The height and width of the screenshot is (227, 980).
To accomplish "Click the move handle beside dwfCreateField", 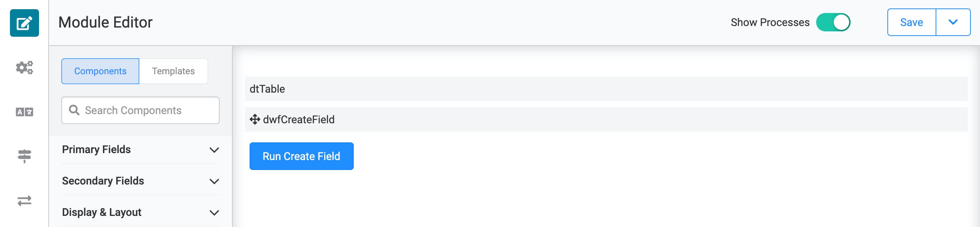I will (255, 119).
